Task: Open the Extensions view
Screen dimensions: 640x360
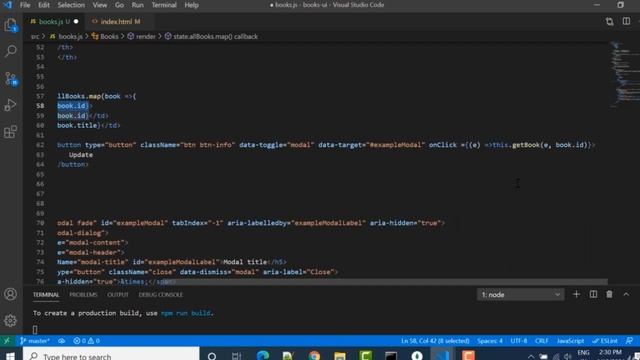Action: coord(11,131)
